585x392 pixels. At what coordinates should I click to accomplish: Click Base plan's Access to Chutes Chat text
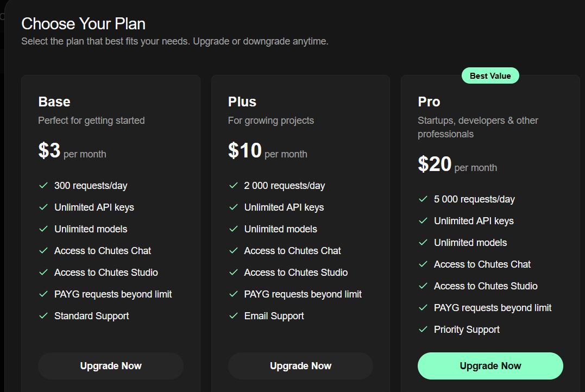pyautogui.click(x=103, y=251)
